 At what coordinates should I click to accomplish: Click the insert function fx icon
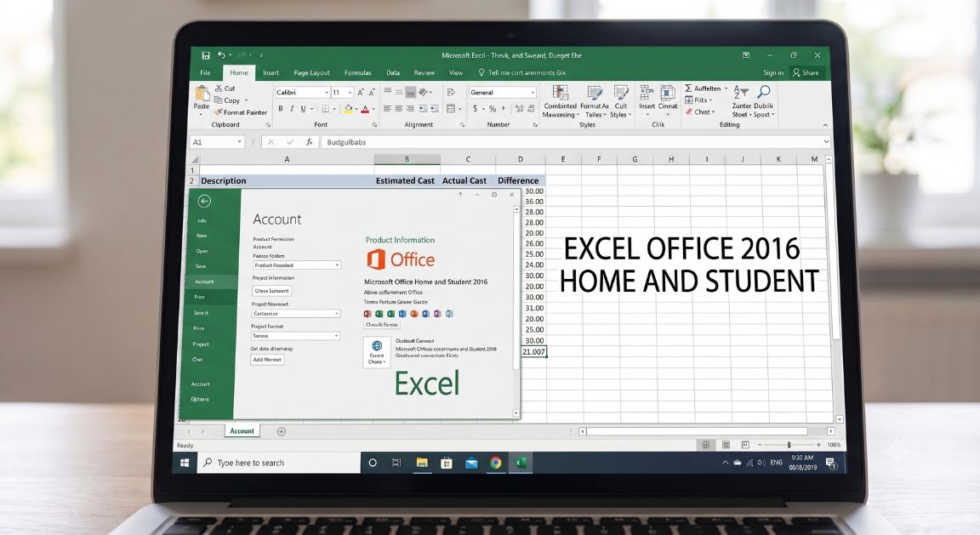click(309, 142)
